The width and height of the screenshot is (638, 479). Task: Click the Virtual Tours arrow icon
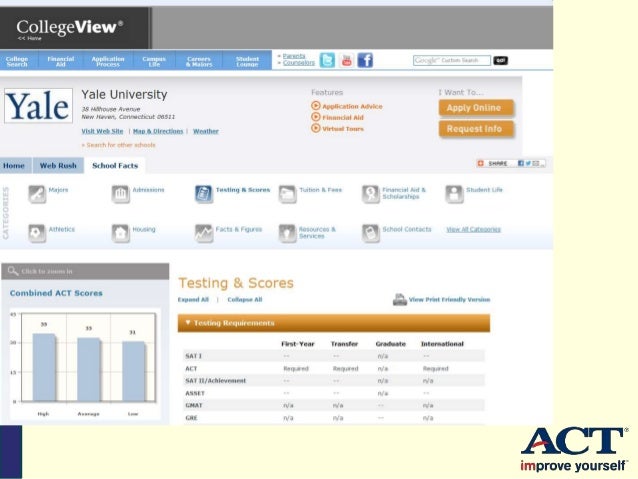(316, 128)
